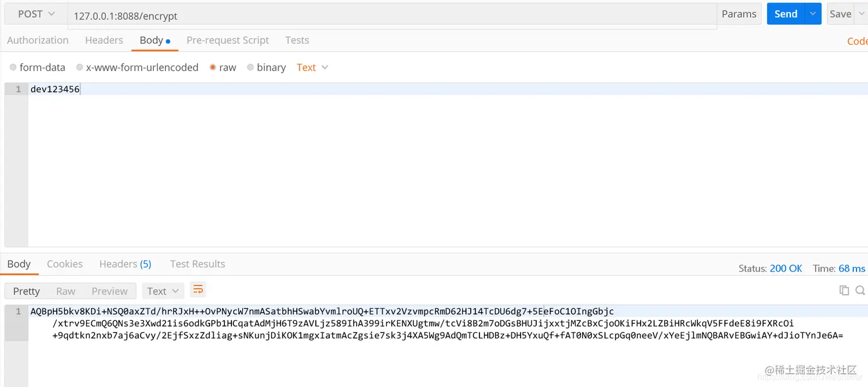Open the Params editor
This screenshot has width=868, height=387.
[739, 14]
